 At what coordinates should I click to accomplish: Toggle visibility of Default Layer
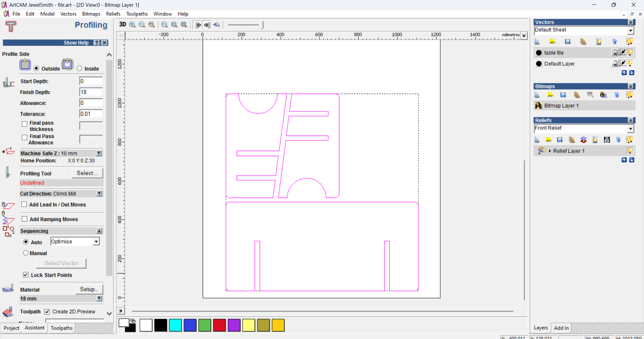[630, 63]
